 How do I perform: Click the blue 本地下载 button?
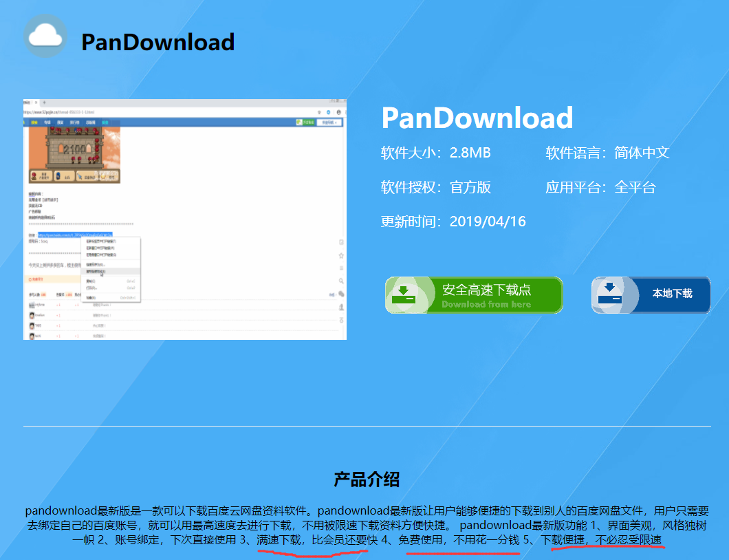point(651,295)
